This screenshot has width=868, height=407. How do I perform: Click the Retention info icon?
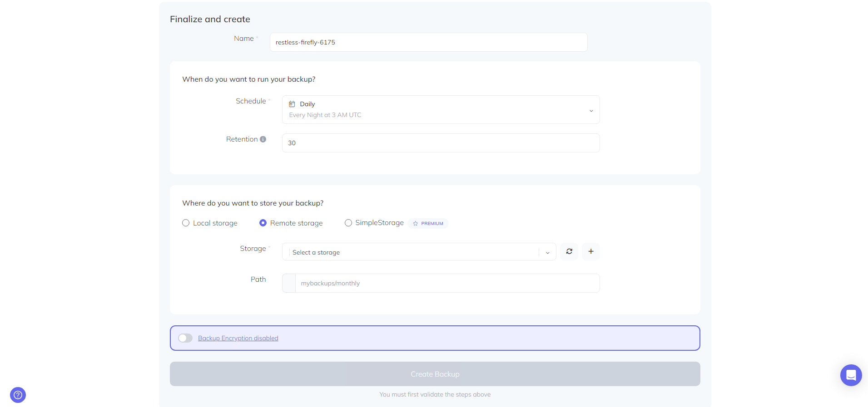pos(263,139)
